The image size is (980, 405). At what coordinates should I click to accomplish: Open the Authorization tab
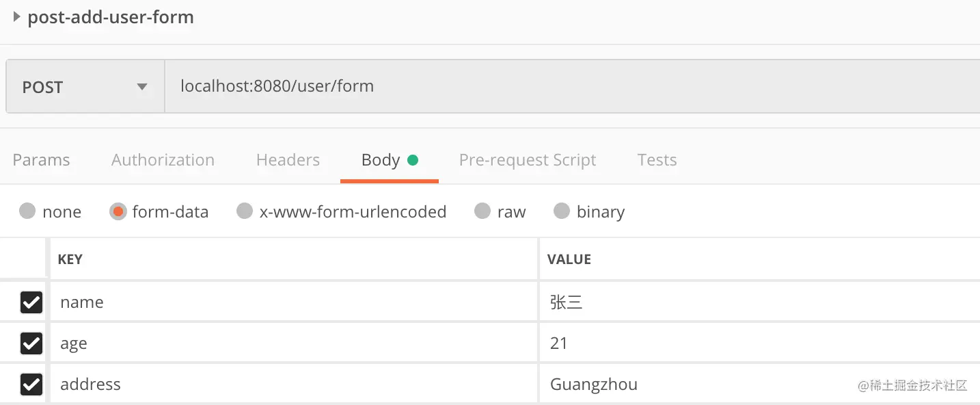(x=163, y=160)
